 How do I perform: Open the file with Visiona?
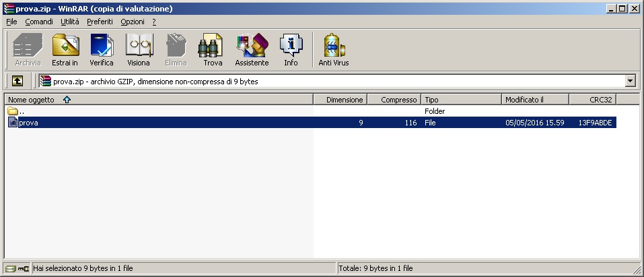pos(139,50)
